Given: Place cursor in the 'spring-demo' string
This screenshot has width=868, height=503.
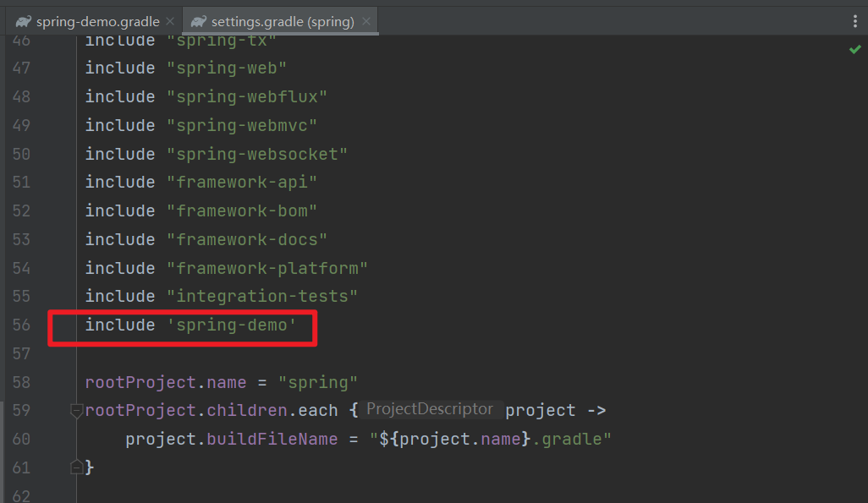Looking at the screenshot, I should point(232,325).
